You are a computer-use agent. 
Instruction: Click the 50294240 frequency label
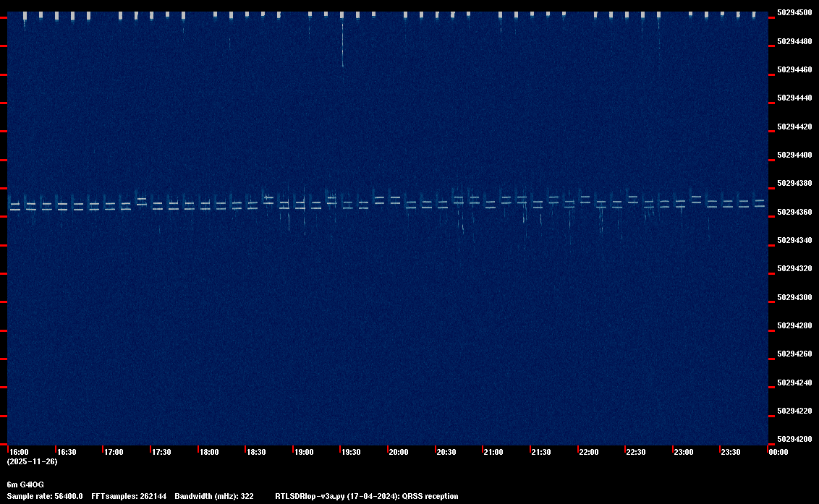coord(794,383)
